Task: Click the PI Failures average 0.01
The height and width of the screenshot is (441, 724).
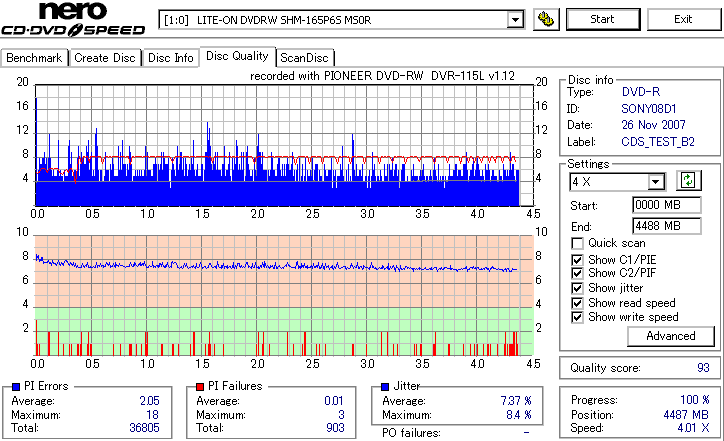Action: coord(334,401)
